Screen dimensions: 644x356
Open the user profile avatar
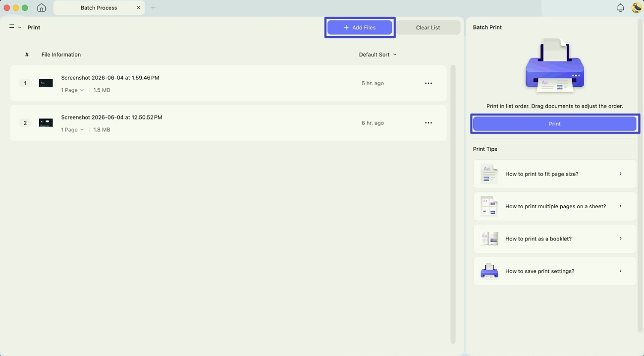pyautogui.click(x=637, y=7)
